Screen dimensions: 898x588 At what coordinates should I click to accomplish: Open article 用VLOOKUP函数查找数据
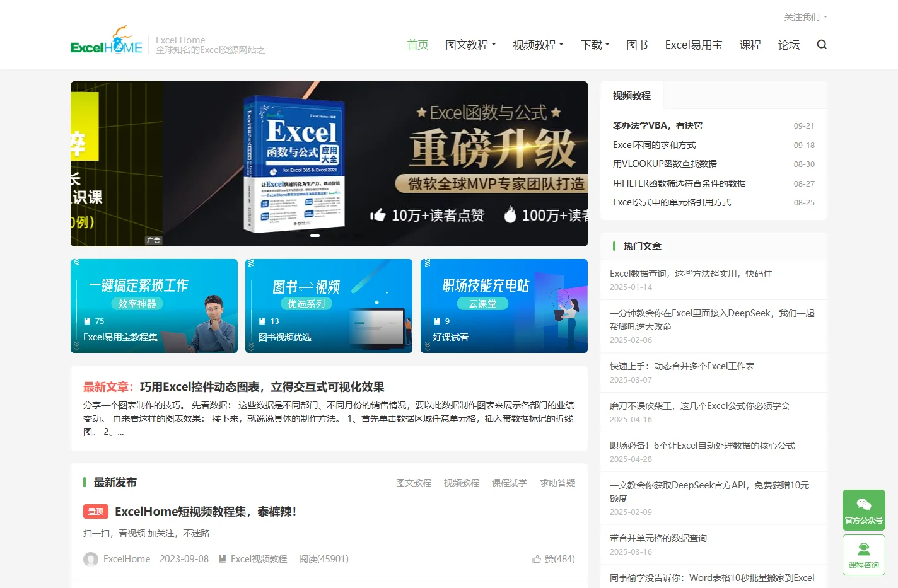[665, 164]
